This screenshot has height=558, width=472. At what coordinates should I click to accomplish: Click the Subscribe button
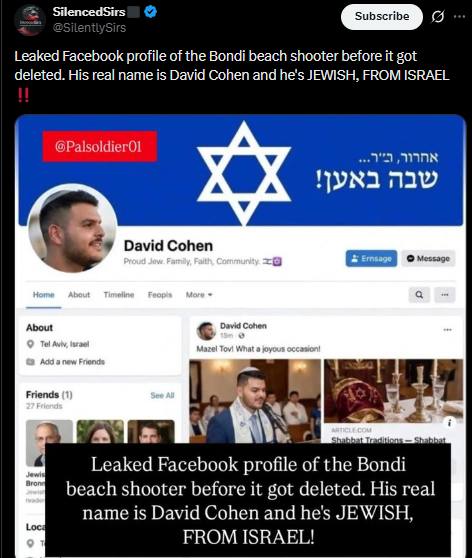click(382, 16)
